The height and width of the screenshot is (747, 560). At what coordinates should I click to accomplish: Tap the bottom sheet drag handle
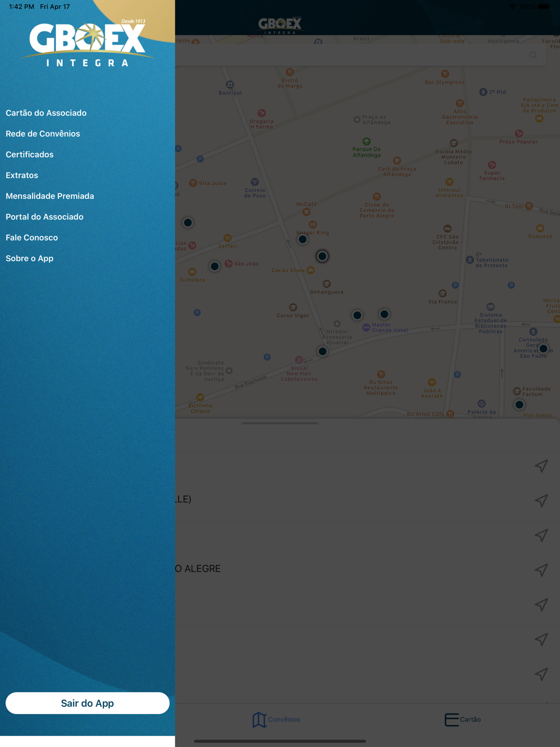point(280,423)
